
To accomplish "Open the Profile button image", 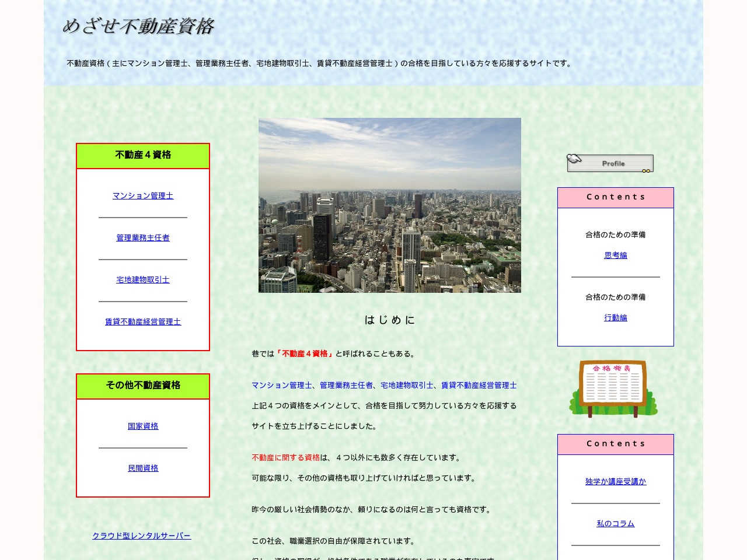I will (x=610, y=163).
